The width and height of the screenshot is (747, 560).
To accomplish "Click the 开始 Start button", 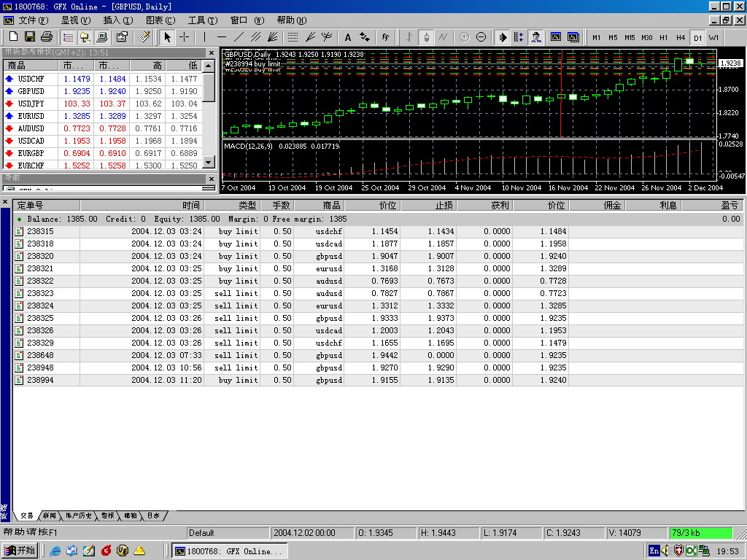I will 20,551.
